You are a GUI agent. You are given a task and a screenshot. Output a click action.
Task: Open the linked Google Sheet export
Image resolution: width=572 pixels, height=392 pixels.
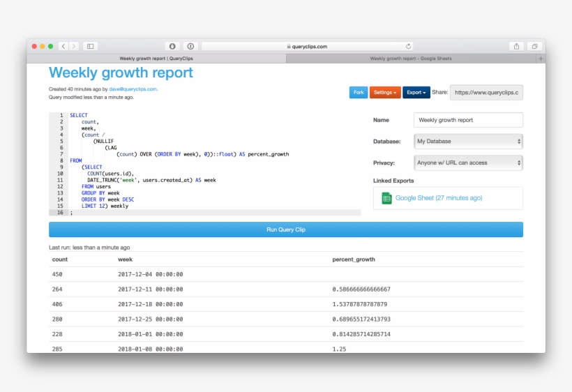click(439, 198)
